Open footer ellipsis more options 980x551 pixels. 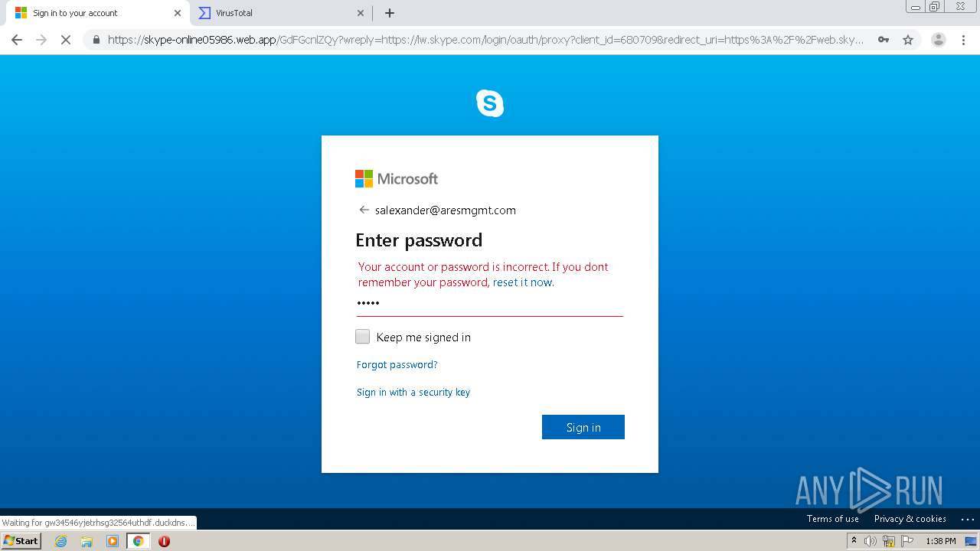tap(967, 519)
